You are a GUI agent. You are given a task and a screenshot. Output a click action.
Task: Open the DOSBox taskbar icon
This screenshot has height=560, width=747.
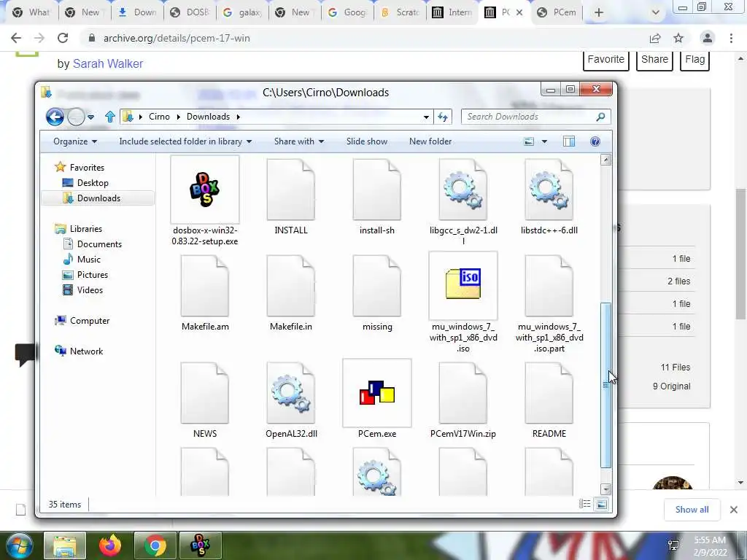pos(200,545)
